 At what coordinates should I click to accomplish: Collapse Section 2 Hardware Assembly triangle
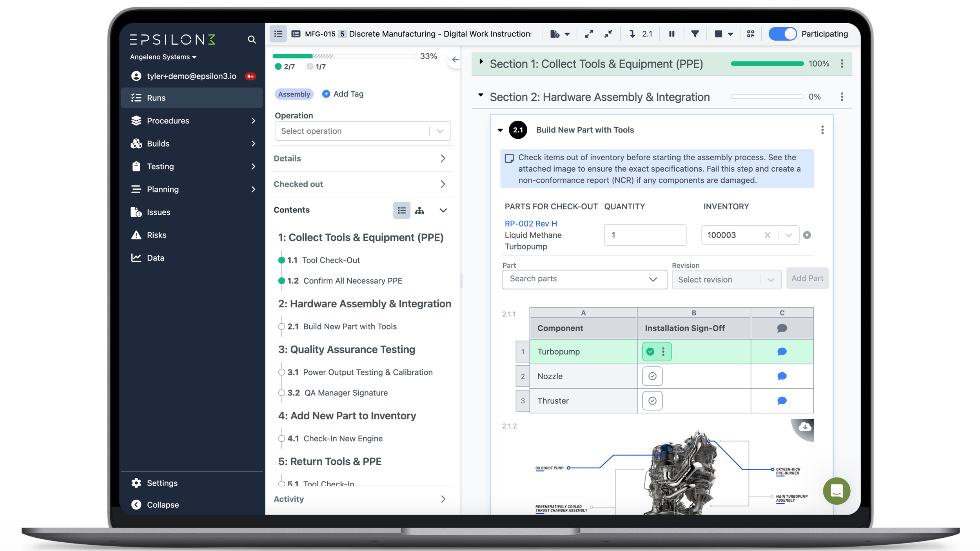click(481, 95)
